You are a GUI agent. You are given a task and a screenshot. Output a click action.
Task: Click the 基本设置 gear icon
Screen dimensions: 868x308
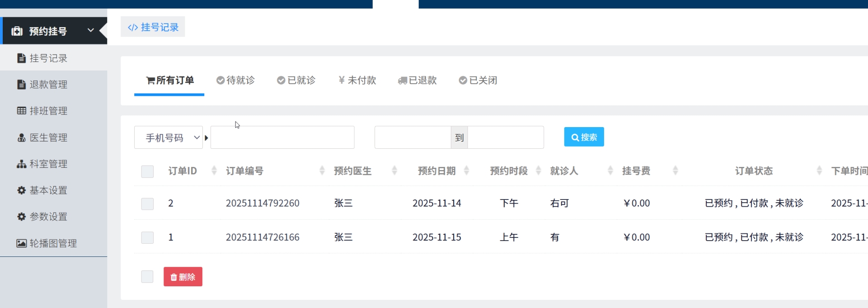21,190
